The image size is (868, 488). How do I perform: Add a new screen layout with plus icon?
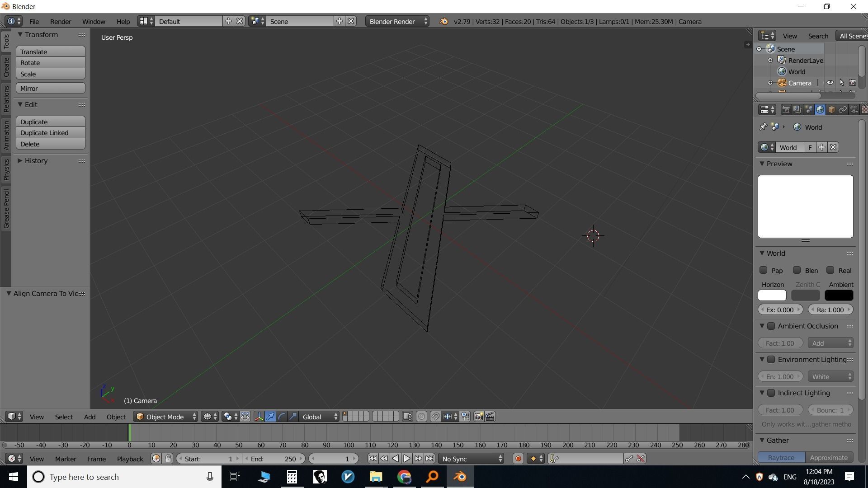(228, 21)
